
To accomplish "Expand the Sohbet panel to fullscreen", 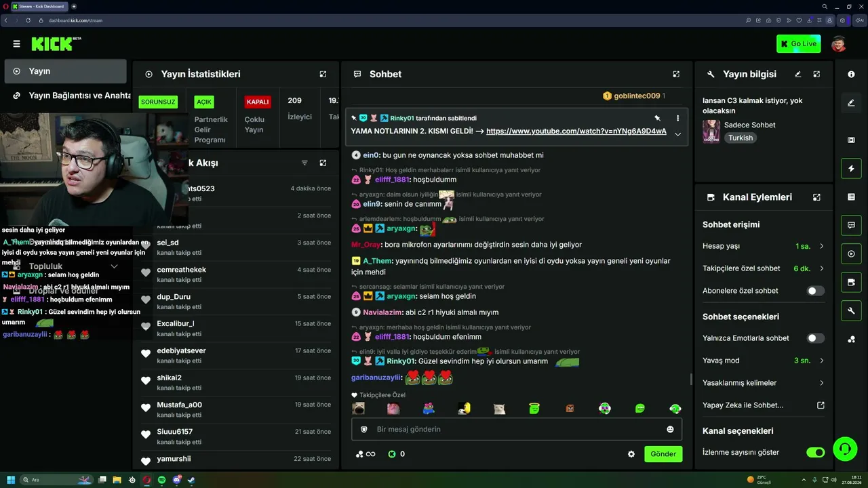I will [x=676, y=74].
